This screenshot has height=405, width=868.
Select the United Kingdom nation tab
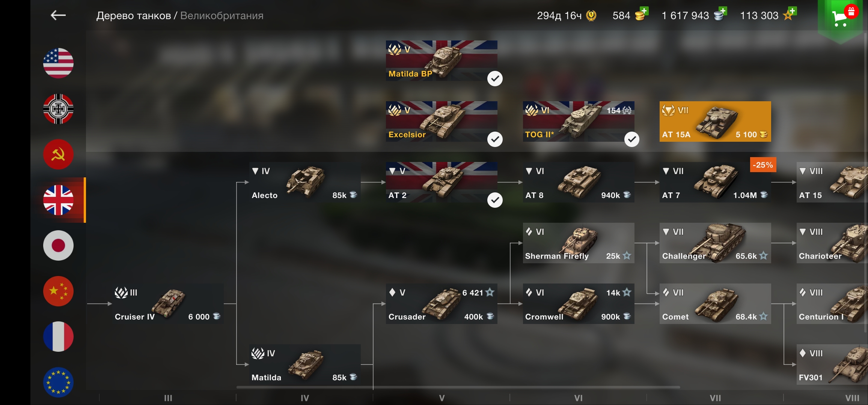[x=58, y=200]
